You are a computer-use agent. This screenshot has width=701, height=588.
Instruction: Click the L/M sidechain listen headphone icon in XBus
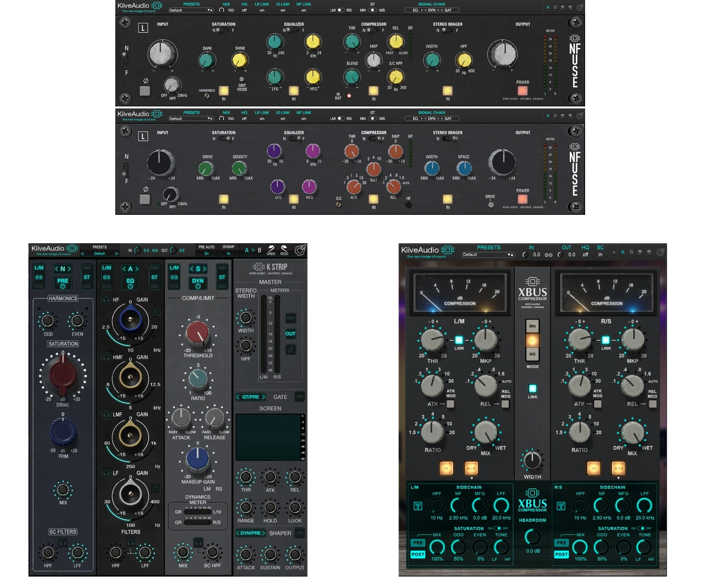(x=417, y=506)
